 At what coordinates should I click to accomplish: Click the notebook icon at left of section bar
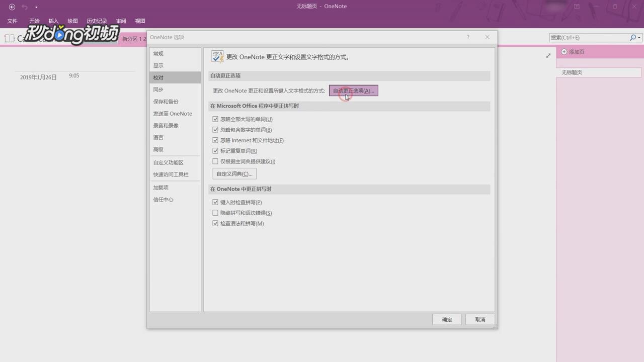[x=9, y=38]
